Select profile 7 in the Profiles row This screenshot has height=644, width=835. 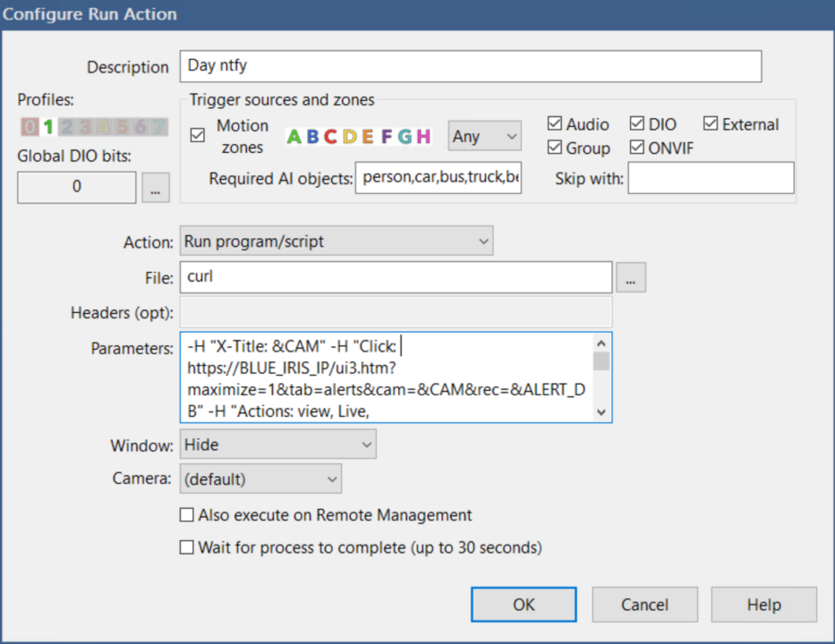pyautogui.click(x=158, y=127)
